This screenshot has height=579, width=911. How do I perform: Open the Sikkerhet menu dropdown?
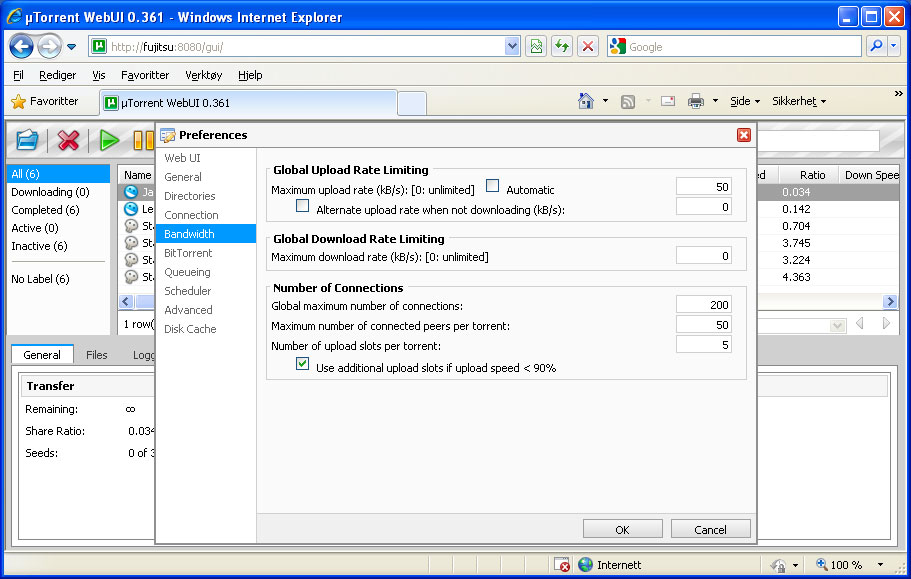799,101
